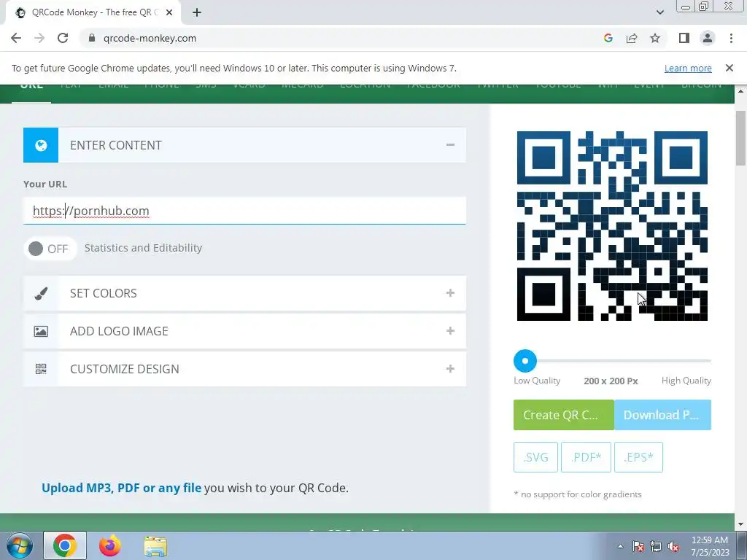The height and width of the screenshot is (560, 747).
Task: Download the QR code as .EPS
Action: [x=638, y=457]
